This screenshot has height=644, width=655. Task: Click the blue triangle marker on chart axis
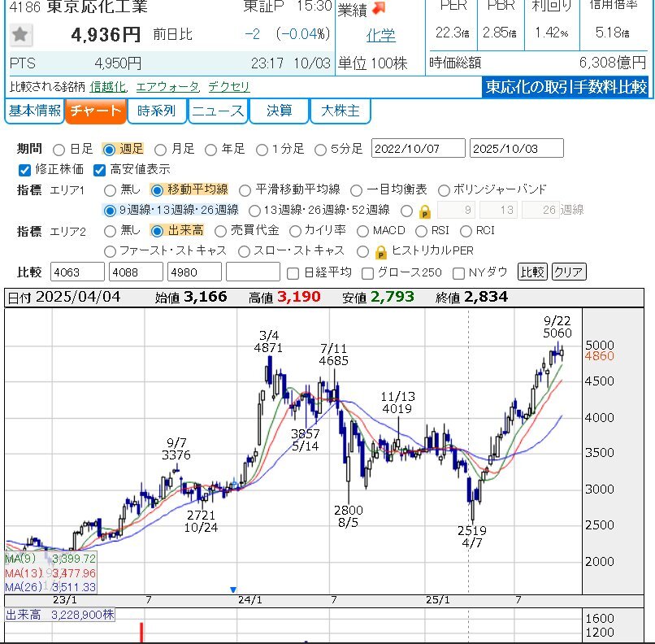pos(233,590)
